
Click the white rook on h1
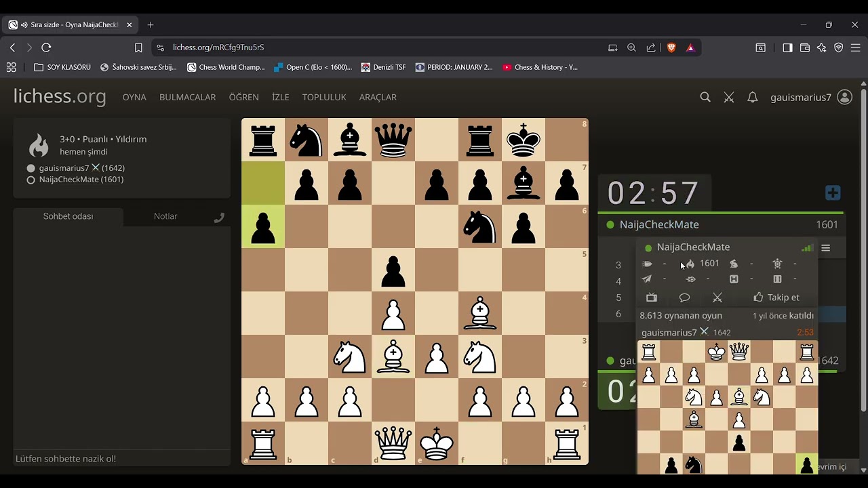[x=567, y=443]
